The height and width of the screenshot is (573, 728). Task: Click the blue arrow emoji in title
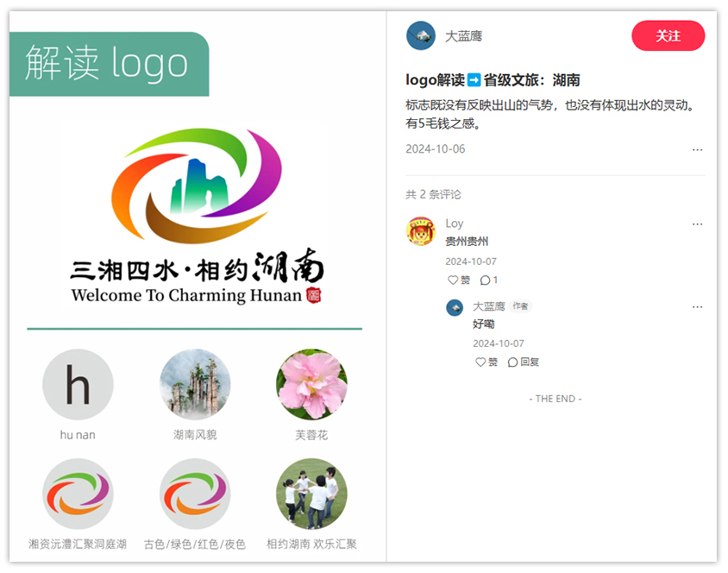coord(474,80)
